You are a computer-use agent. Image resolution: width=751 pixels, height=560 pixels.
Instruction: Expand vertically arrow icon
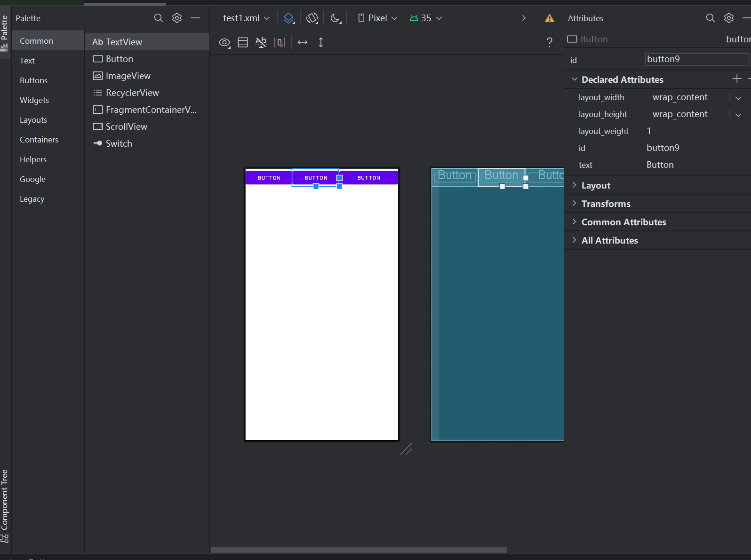pos(321,42)
